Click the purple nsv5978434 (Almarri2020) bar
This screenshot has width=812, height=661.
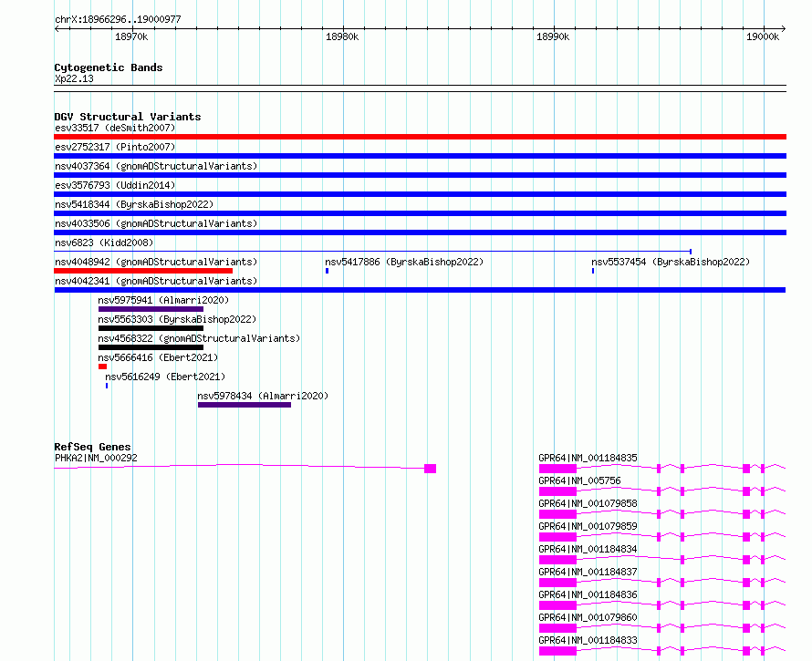[x=245, y=405]
